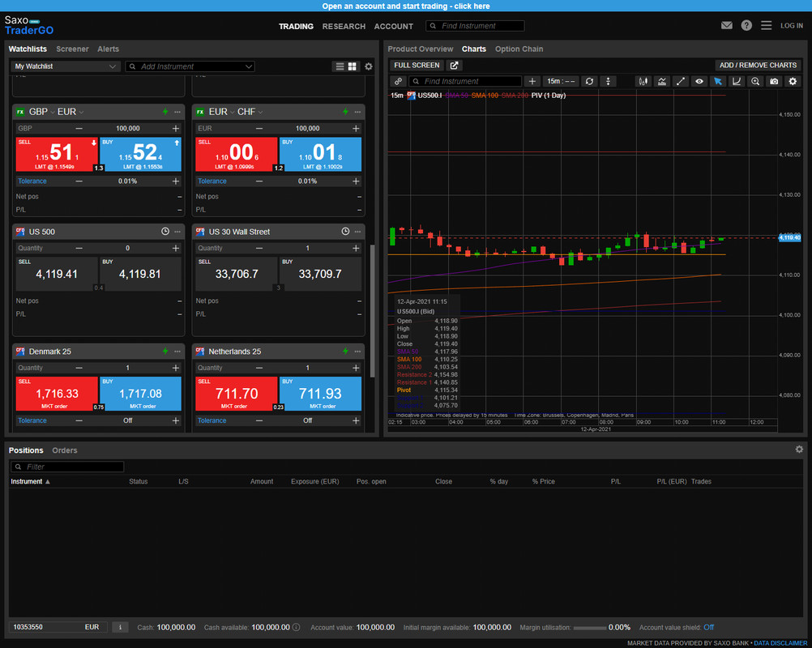The height and width of the screenshot is (648, 812).
Task: Toggle Account value shield Off link
Action: 708,627
